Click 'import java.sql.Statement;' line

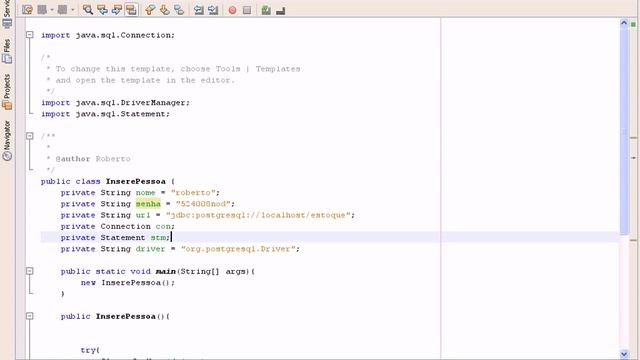(x=105, y=114)
